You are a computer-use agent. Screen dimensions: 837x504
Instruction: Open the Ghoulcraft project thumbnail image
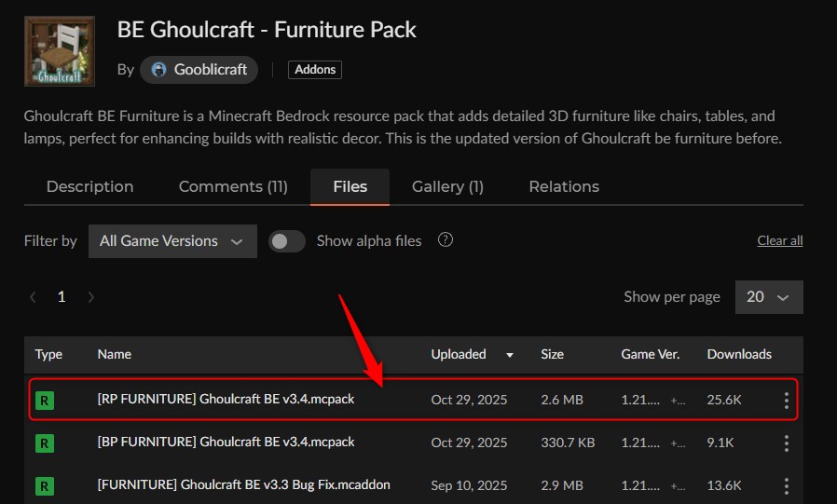point(60,51)
